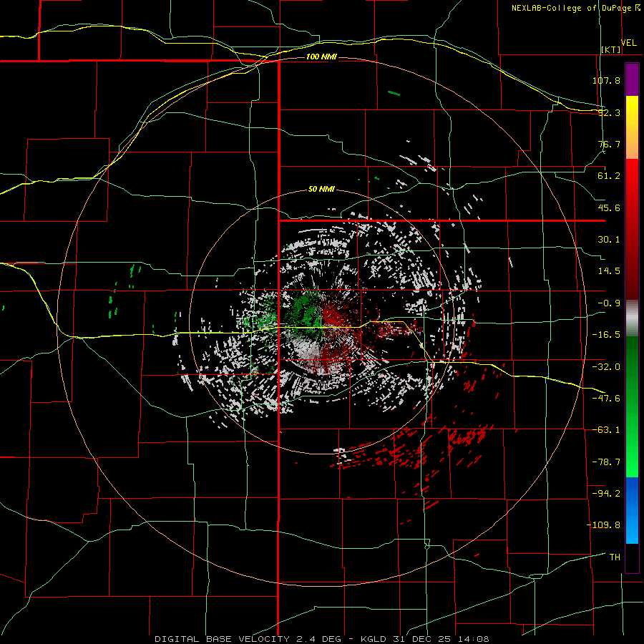Click the DIGITAL BASE VELOCITY 2.4 DEG caption
The width and height of the screenshot is (644, 644).
click(248, 639)
